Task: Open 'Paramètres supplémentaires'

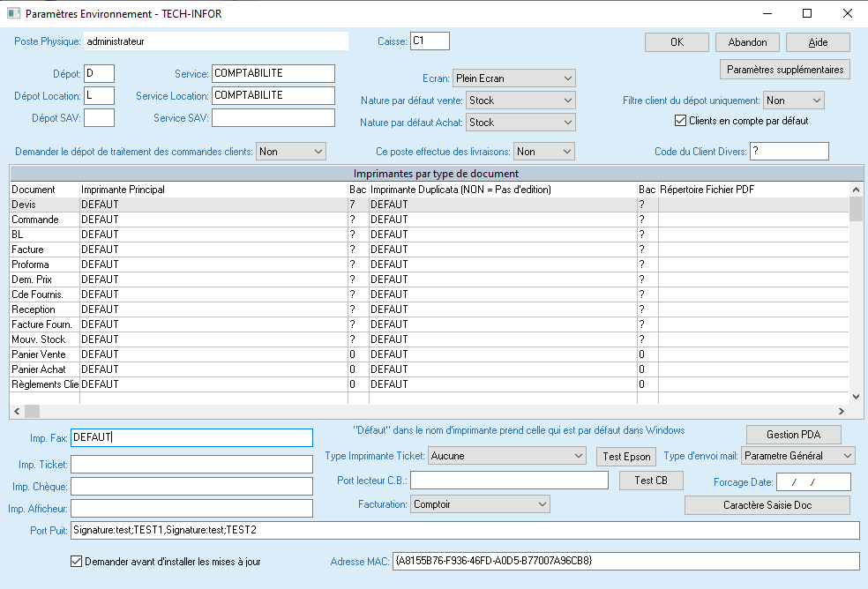Action: 785,70
